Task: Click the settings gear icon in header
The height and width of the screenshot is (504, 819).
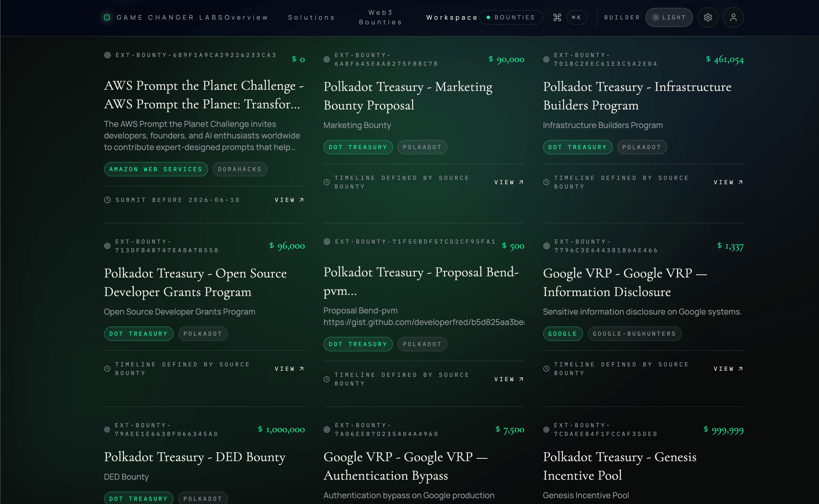Action: [x=708, y=17]
